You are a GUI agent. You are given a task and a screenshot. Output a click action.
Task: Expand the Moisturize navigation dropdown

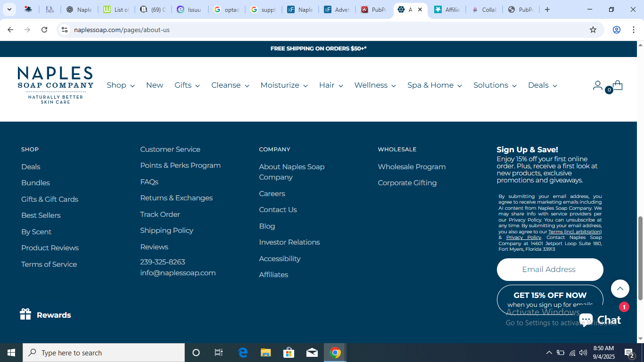[x=284, y=85]
